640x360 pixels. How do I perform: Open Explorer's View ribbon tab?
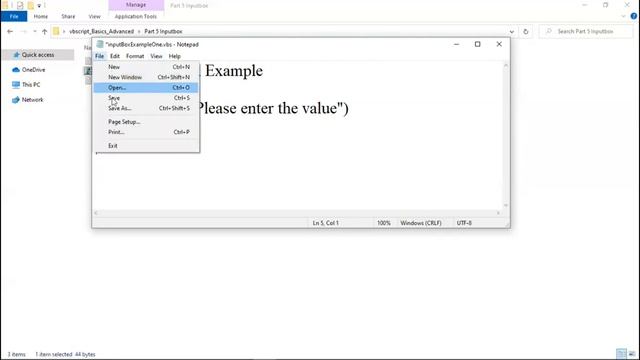coord(94,16)
